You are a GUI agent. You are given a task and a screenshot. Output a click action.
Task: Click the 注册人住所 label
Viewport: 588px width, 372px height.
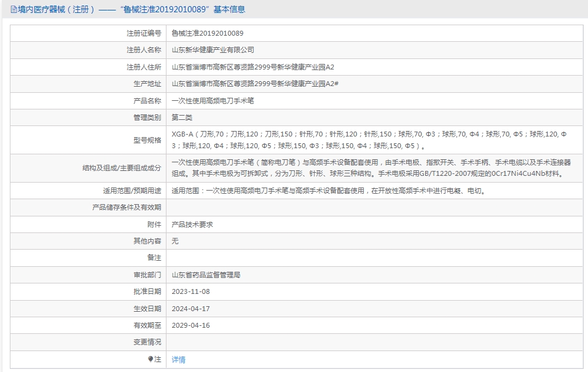(x=144, y=67)
